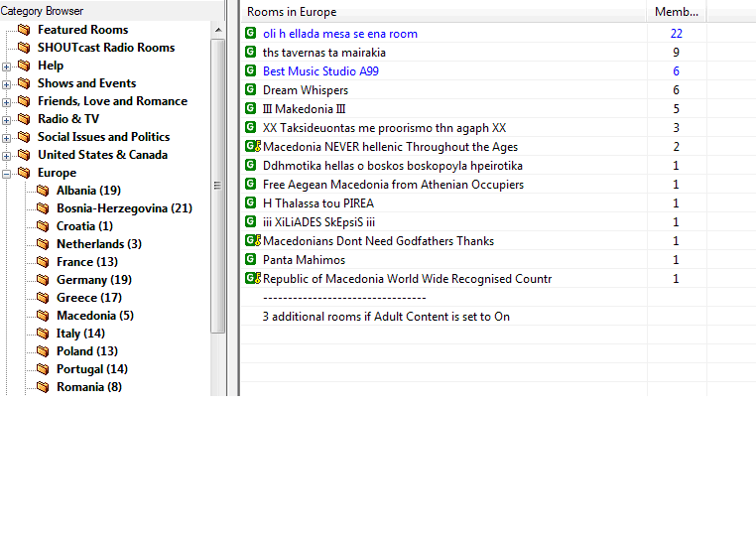The width and height of the screenshot is (756, 540).
Task: Click the G icon beside 'Ddhmotika hellas o boskos'
Action: 250,165
